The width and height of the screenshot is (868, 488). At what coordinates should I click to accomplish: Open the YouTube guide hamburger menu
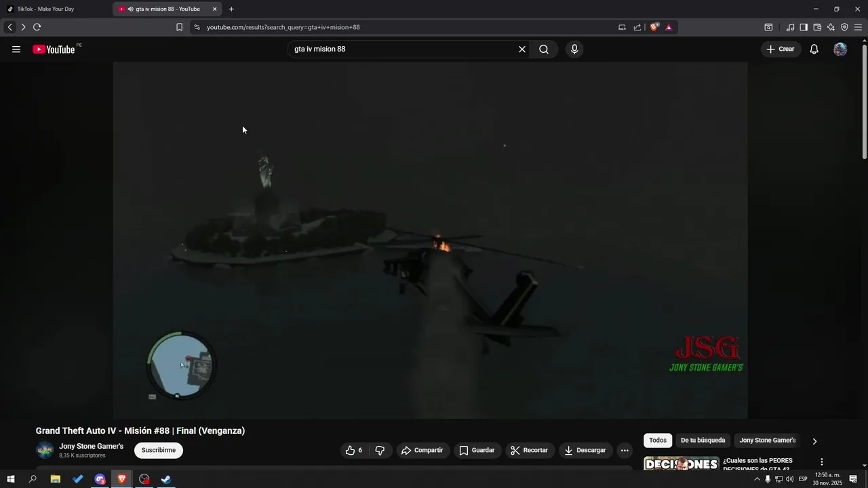point(16,49)
